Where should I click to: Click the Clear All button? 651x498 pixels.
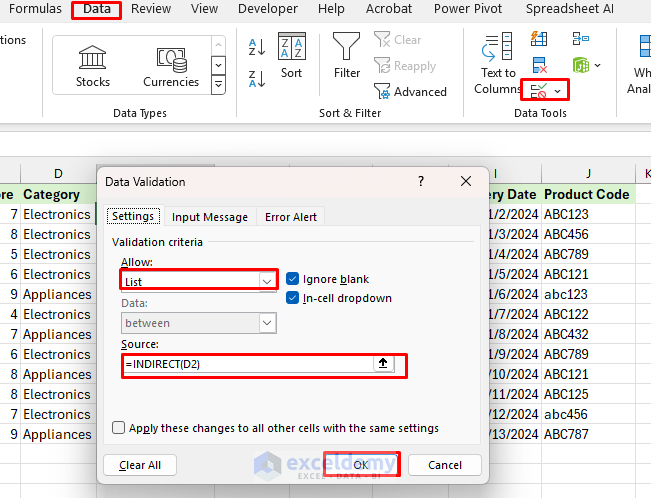140,465
